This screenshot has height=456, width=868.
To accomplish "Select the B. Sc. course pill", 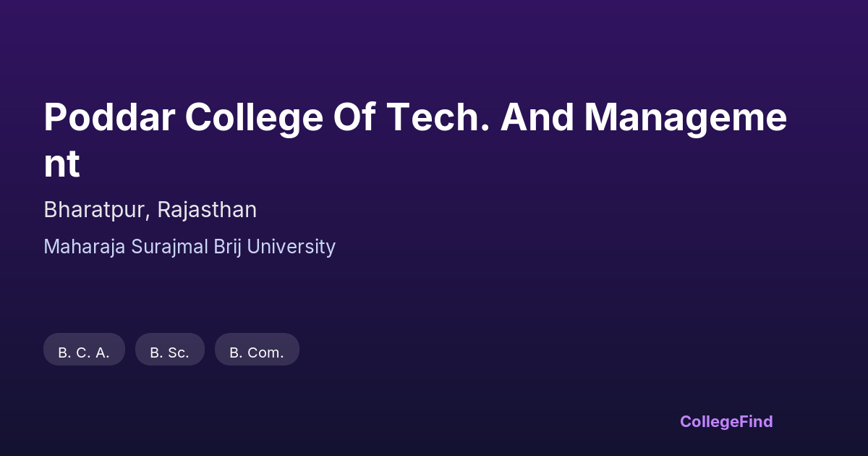I will pos(169,352).
